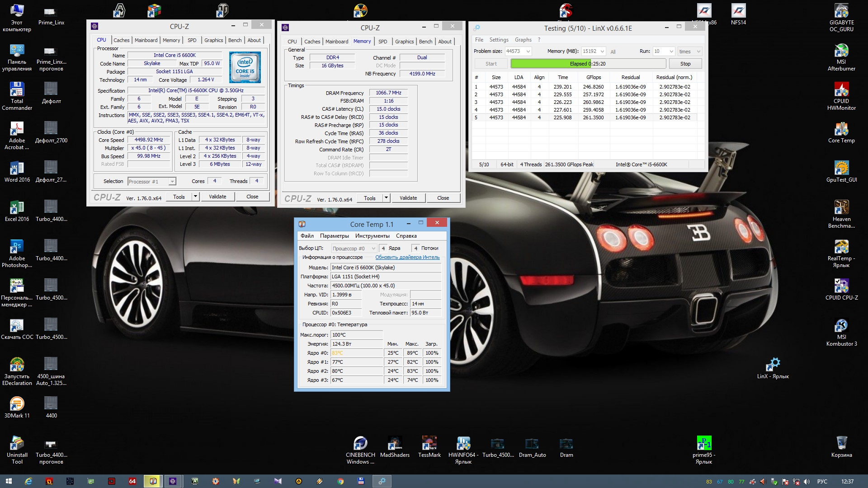The width and height of the screenshot is (868, 488).
Task: Switch to the Mainboard tab in CPU-Z
Action: coord(146,40)
